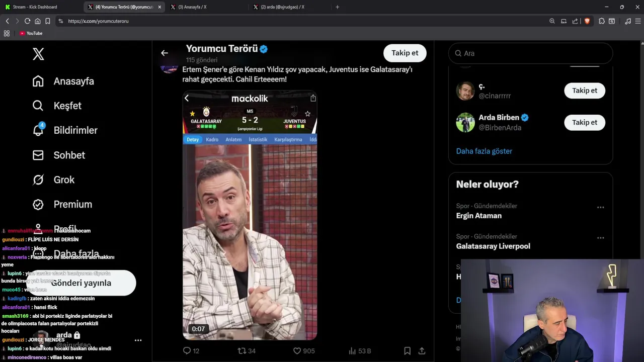The image size is (644, 362).
Task: Click the share icon in address bar
Action: pos(575,21)
